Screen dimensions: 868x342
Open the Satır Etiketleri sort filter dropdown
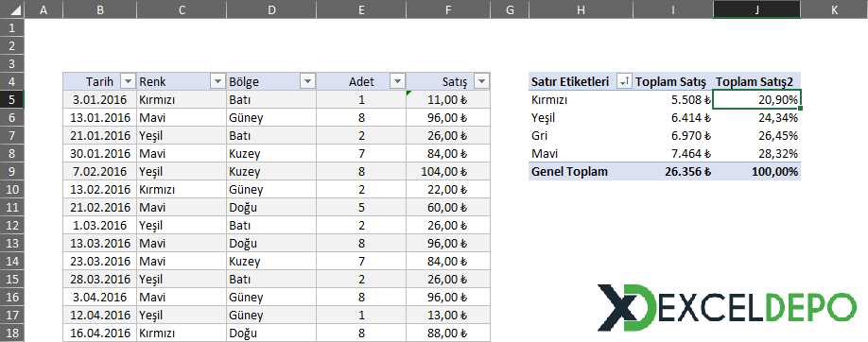pos(623,82)
